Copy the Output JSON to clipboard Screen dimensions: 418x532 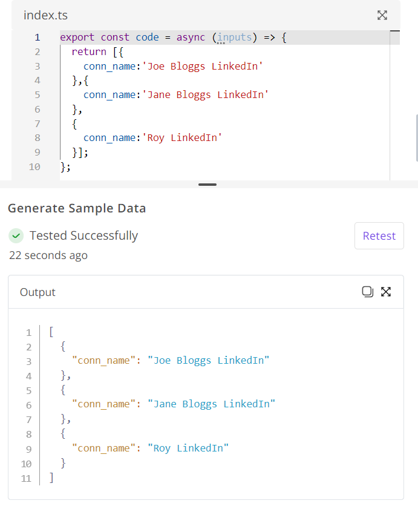[367, 292]
